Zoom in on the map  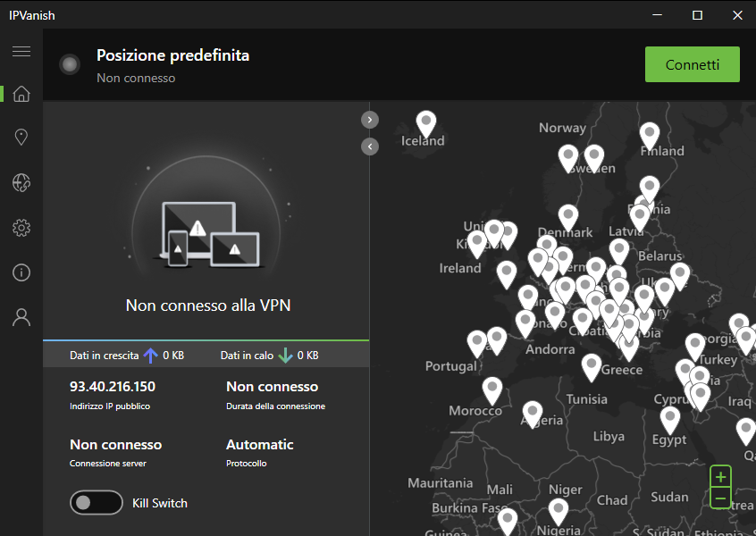(720, 476)
